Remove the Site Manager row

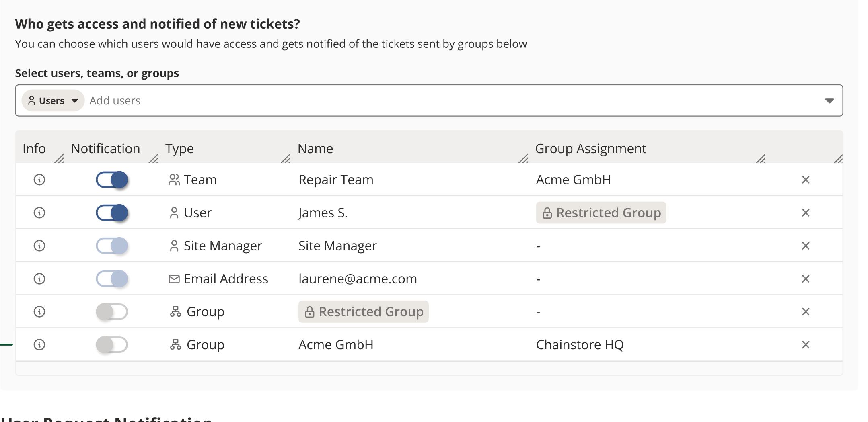(805, 246)
